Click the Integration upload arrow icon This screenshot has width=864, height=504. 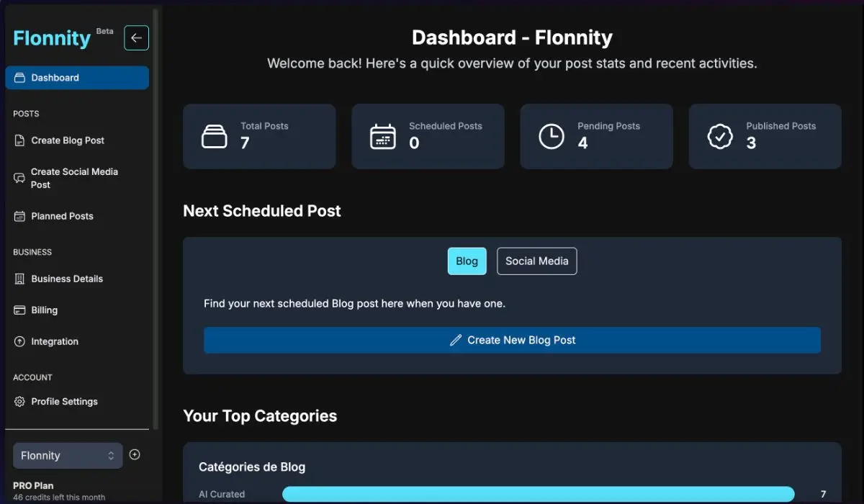coord(19,341)
